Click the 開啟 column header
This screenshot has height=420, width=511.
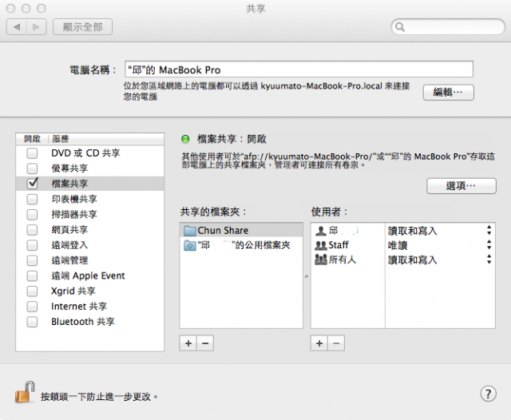[32, 139]
